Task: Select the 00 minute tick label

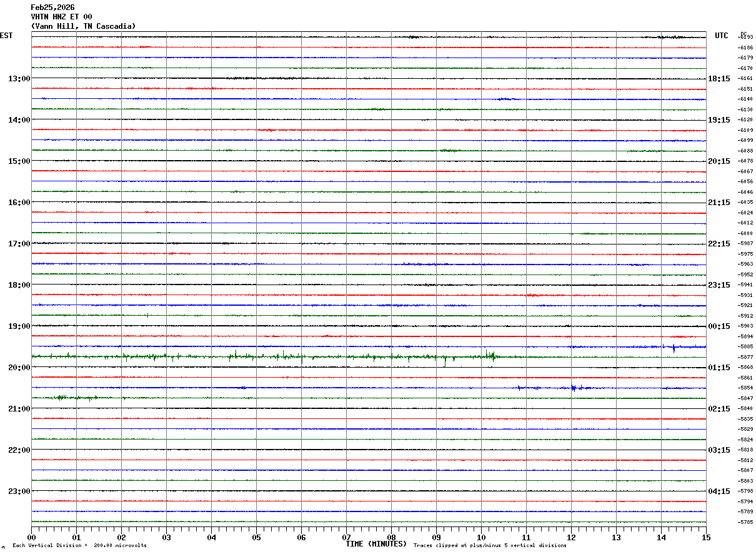Action: 31,538
